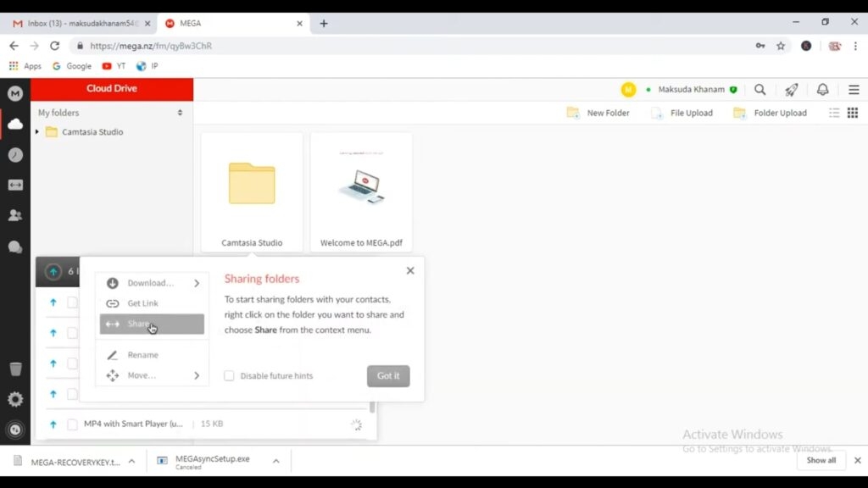Open Shared items icon in sidebar
Screen dimensions: 868x488
point(15,185)
